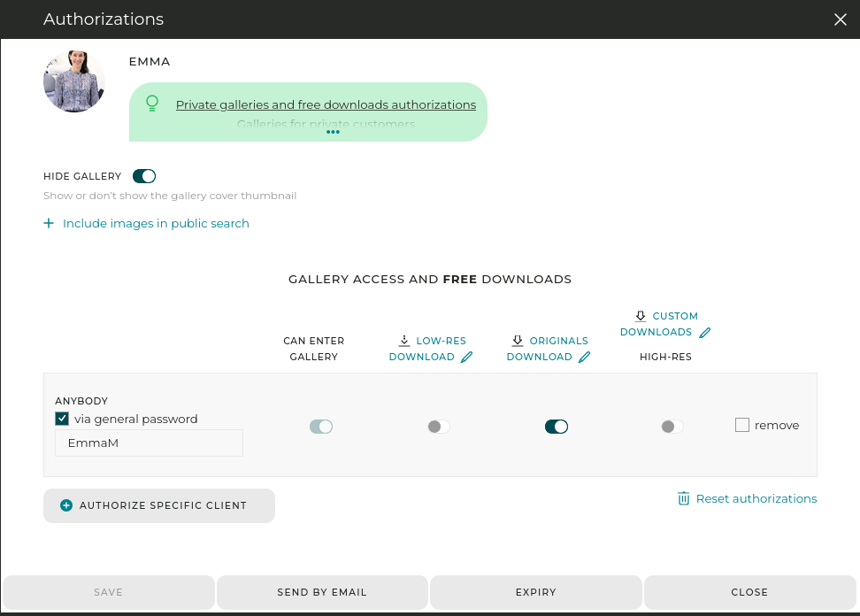This screenshot has width=860, height=616.
Task: Edit CUSTOM DOWNLOADS via its pencil icon
Action: click(704, 332)
